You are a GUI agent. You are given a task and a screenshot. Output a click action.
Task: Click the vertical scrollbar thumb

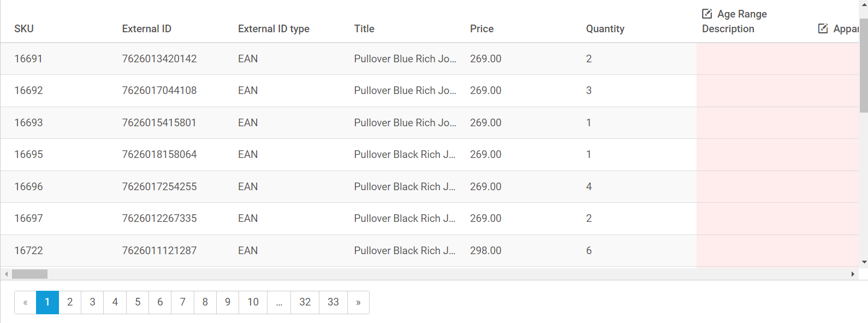tap(864, 66)
